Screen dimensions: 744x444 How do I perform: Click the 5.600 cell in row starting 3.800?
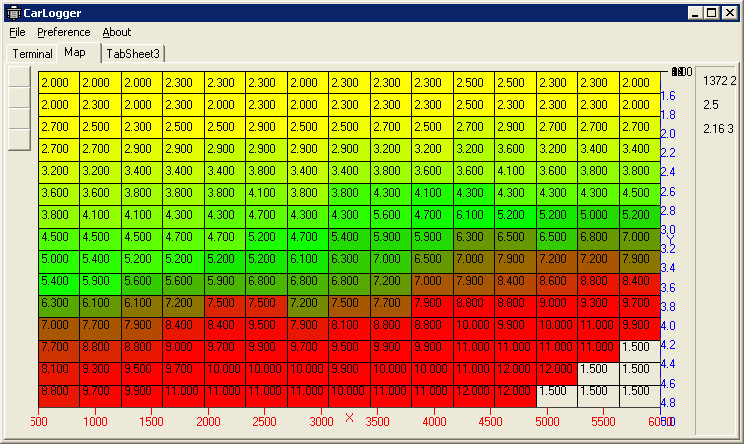pyautogui.click(x=391, y=218)
